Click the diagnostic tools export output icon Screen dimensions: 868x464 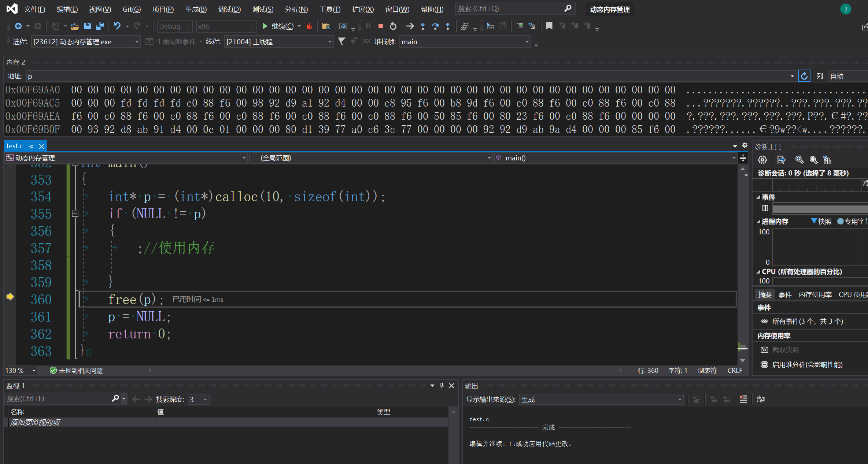[781, 160]
